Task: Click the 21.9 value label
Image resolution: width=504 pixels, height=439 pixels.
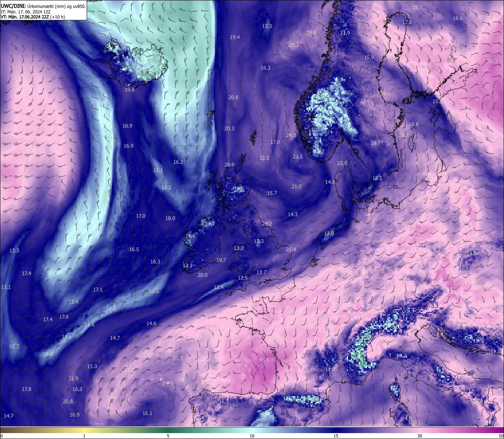Action: pyautogui.click(x=73, y=378)
